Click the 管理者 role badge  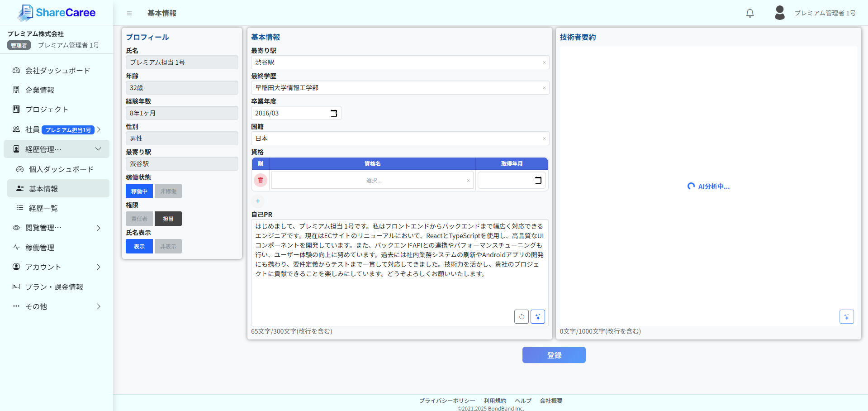tap(19, 45)
